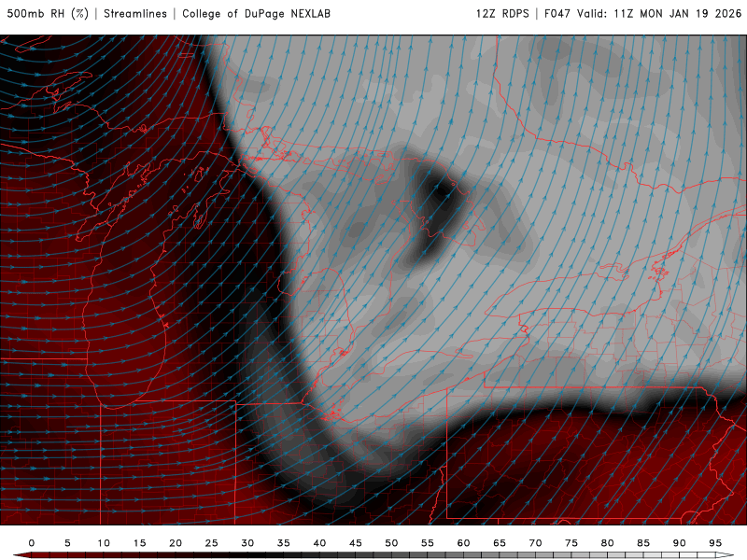Click the "500mb RH (%)" title text
This screenshot has width=747, height=560.
click(48, 13)
